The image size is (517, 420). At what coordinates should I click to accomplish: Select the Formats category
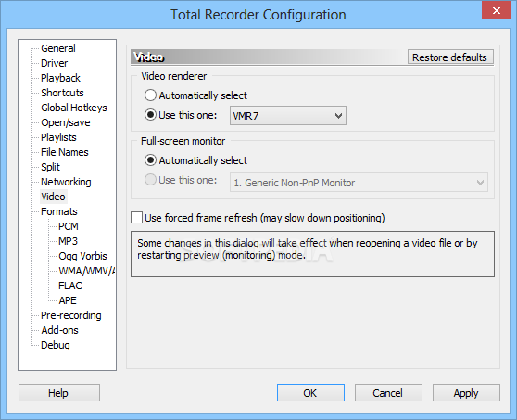(58, 211)
